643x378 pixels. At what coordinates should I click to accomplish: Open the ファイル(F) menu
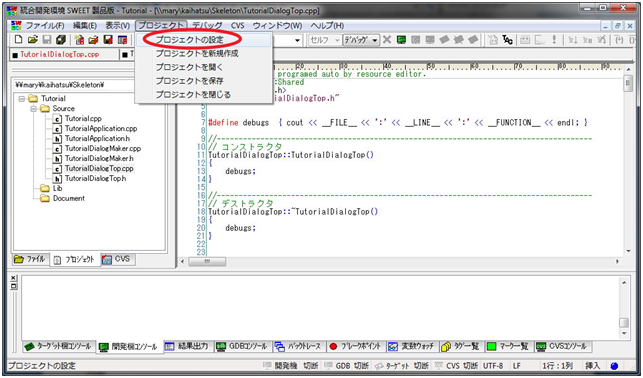pos(45,25)
